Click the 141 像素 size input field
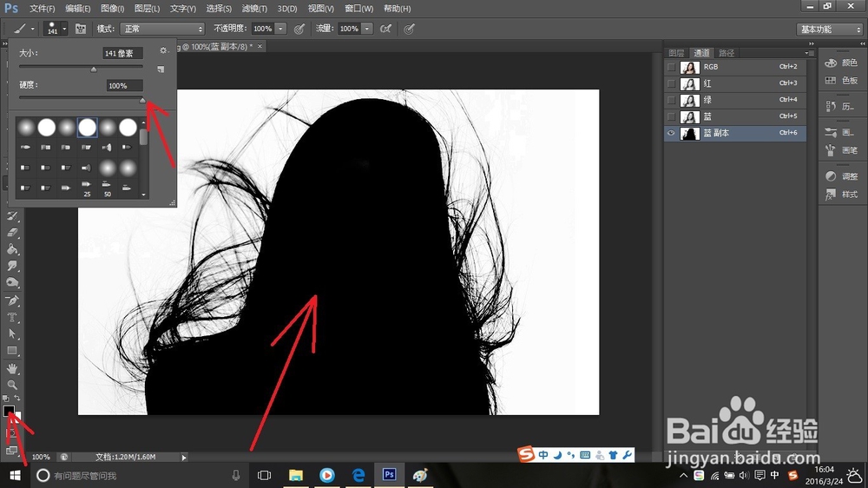This screenshot has height=488, width=868. tap(123, 53)
